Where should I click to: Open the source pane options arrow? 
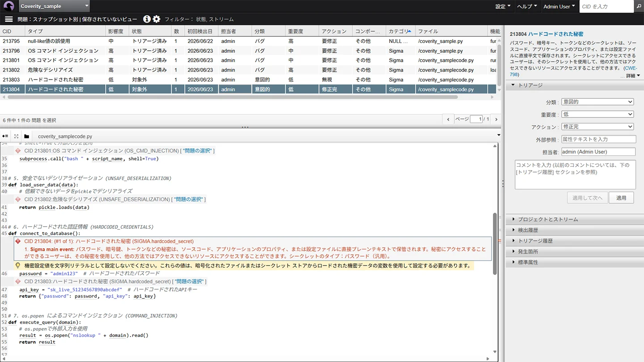coord(499,135)
